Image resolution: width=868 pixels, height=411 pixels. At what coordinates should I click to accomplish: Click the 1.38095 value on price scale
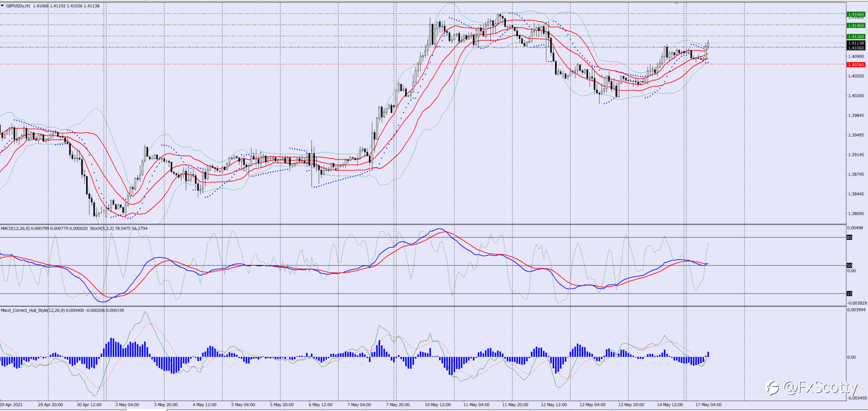pos(856,214)
